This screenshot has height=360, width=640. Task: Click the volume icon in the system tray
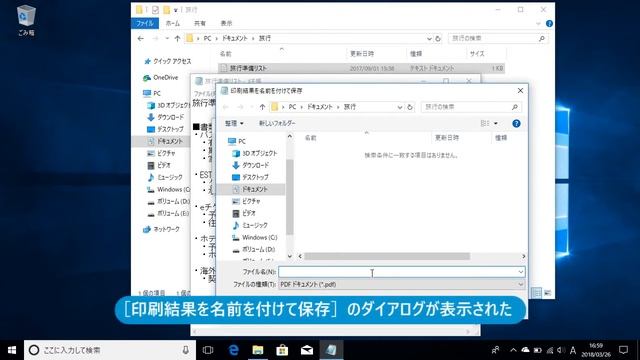[561, 350]
